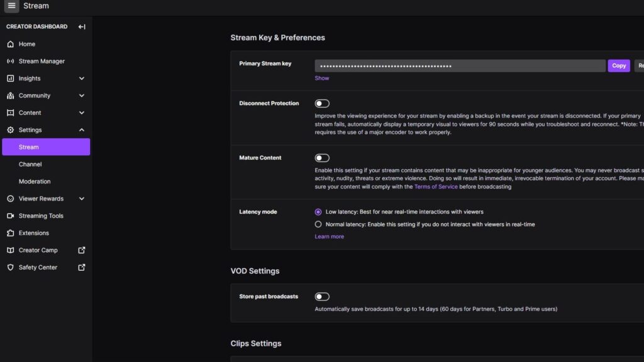The height and width of the screenshot is (362, 644).
Task: Copy the primary stream key
Action: pyautogui.click(x=619, y=65)
